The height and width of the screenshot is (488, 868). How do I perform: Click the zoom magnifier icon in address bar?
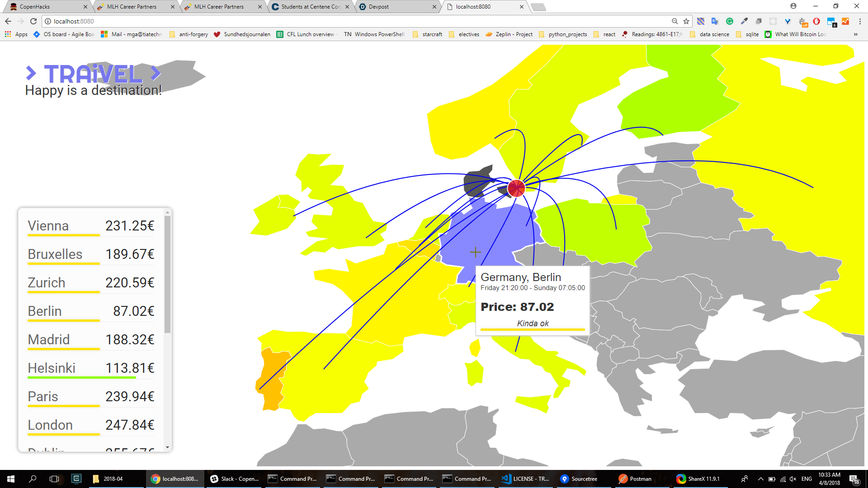[x=675, y=21]
